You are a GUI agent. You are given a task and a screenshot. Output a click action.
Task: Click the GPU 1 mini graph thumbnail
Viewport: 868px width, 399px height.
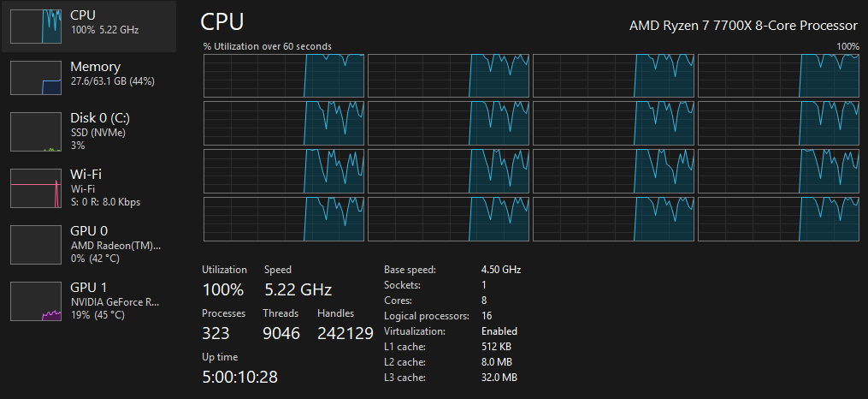tap(36, 301)
